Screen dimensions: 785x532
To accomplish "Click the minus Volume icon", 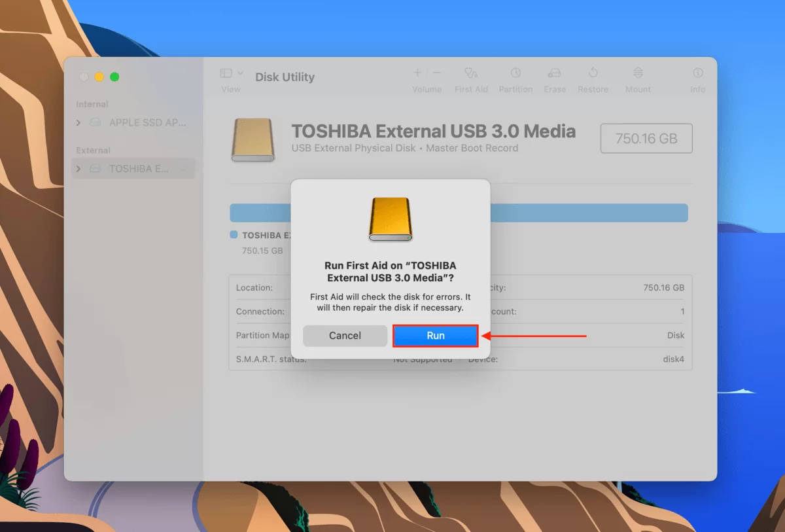I will coord(436,73).
